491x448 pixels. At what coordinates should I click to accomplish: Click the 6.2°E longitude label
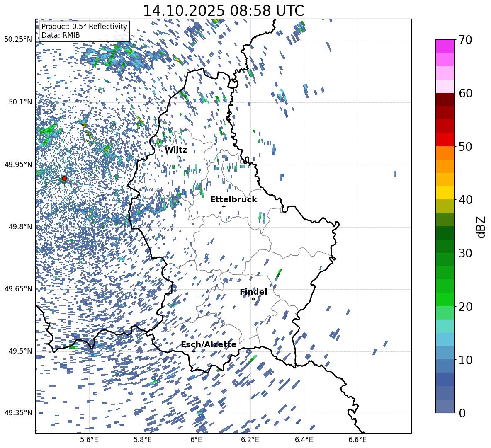pyautogui.click(x=250, y=440)
